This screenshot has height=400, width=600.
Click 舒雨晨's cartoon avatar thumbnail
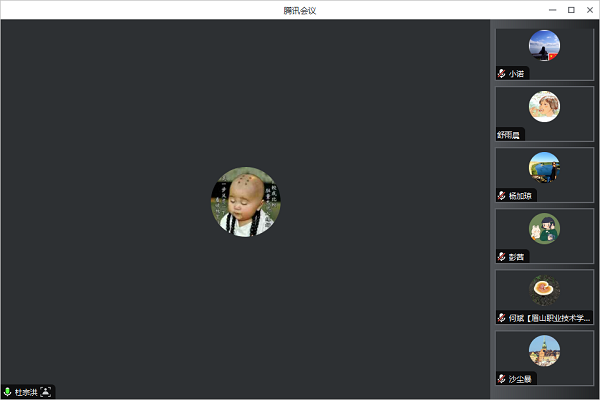pyautogui.click(x=544, y=106)
